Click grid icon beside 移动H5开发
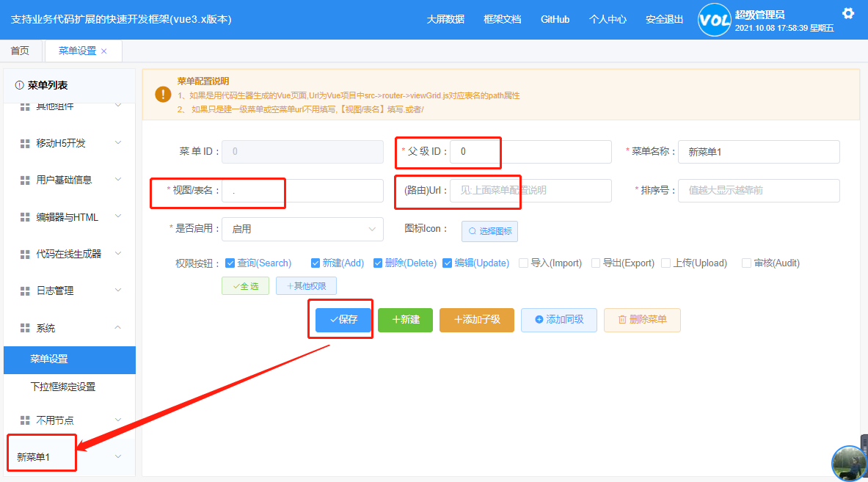 pos(25,143)
